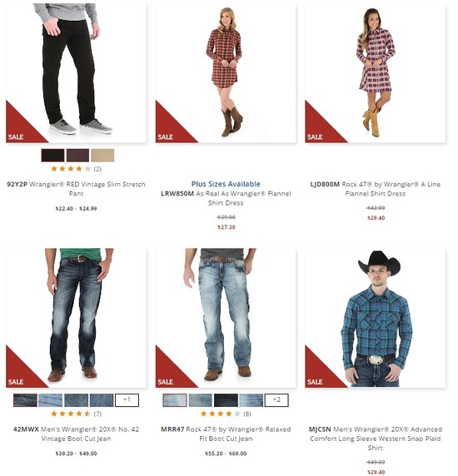Open MJCSN Western Snap Plaid Shirt title
This screenshot has height=476, width=458.
(376, 439)
